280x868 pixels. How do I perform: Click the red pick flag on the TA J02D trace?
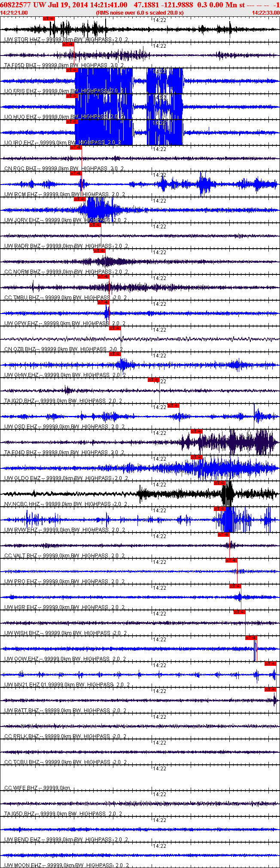point(154,380)
